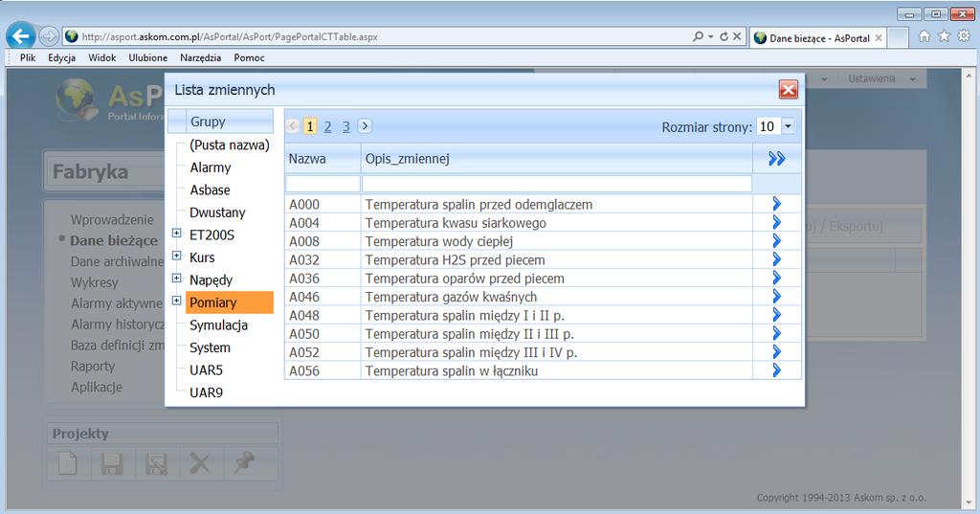Close the Lista zmiennych dialog
The height and width of the screenshot is (514, 980).
point(789,89)
